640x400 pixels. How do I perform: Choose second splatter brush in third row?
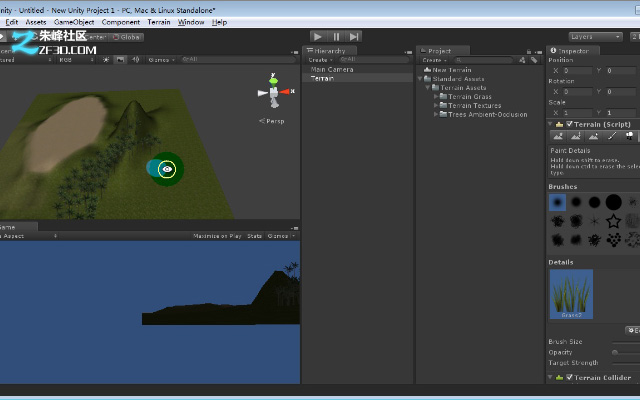576,240
